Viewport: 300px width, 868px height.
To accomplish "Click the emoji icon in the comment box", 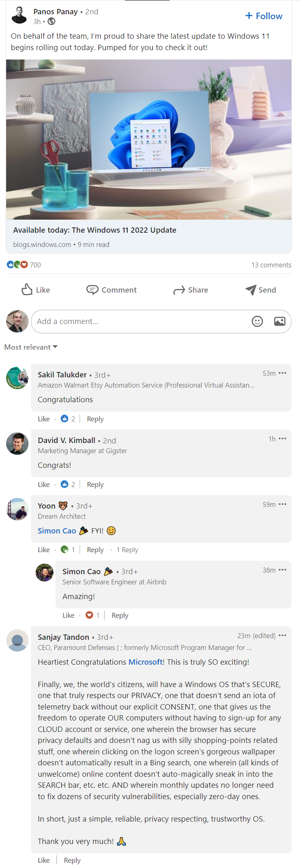I will coord(257,322).
